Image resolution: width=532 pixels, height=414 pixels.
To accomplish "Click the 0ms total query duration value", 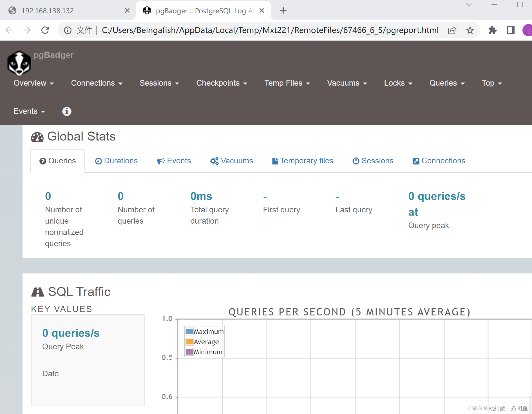I will click(201, 196).
